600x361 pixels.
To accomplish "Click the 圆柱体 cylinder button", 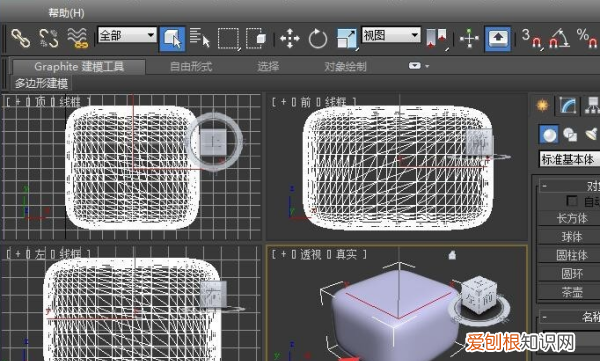I will [x=569, y=255].
